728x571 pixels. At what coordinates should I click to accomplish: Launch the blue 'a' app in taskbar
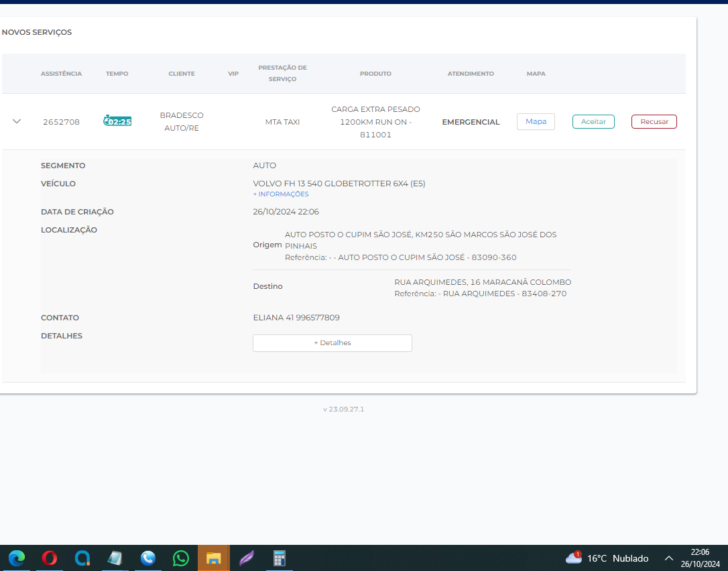[82, 558]
